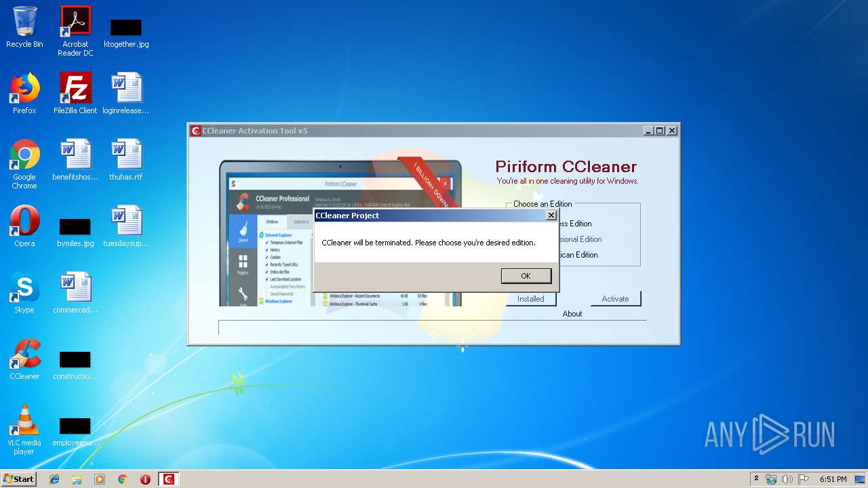Launch Internet Explorer from the taskbar
868x488 pixels.
pyautogui.click(x=54, y=479)
